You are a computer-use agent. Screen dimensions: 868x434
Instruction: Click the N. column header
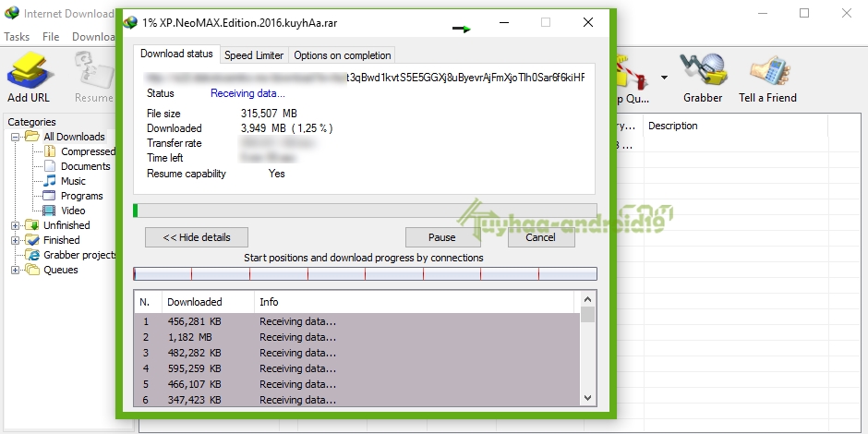pos(148,302)
